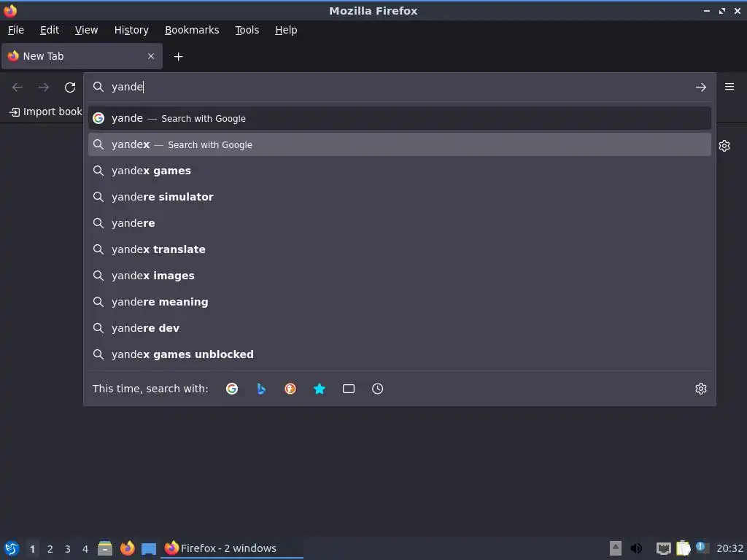Open the Edit menu
Image resolution: width=747 pixels, height=560 pixels.
pos(50,30)
